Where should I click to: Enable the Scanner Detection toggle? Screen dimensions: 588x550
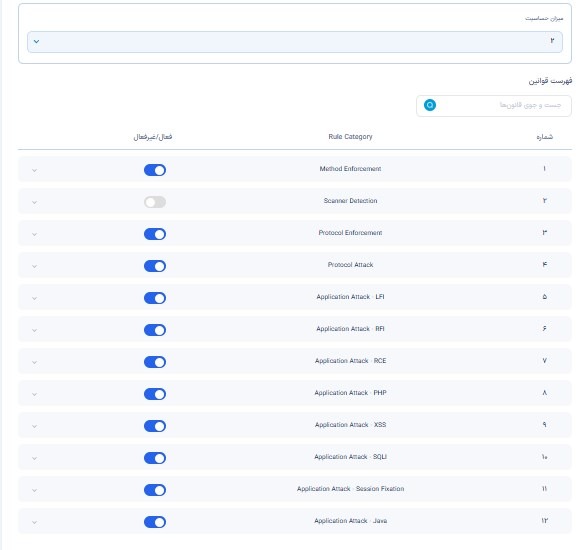click(x=155, y=202)
